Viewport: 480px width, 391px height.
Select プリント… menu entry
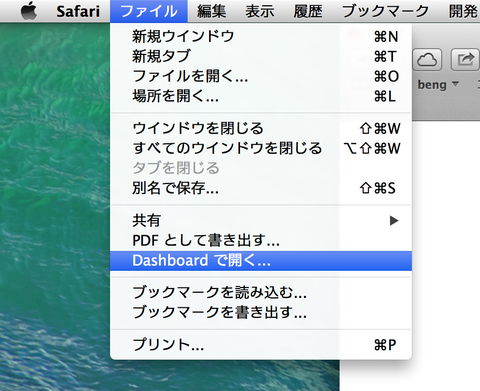click(261, 345)
